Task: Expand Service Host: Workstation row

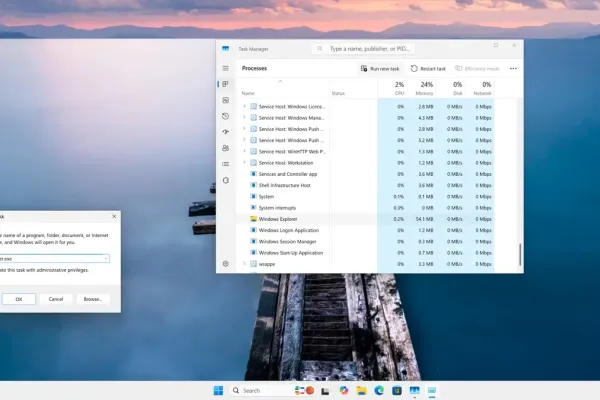Action: click(x=245, y=162)
